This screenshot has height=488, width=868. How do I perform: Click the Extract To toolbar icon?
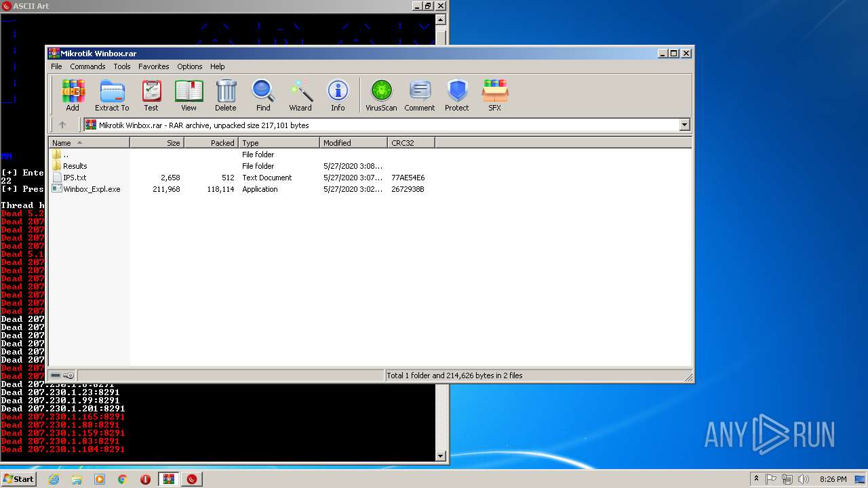click(x=112, y=95)
